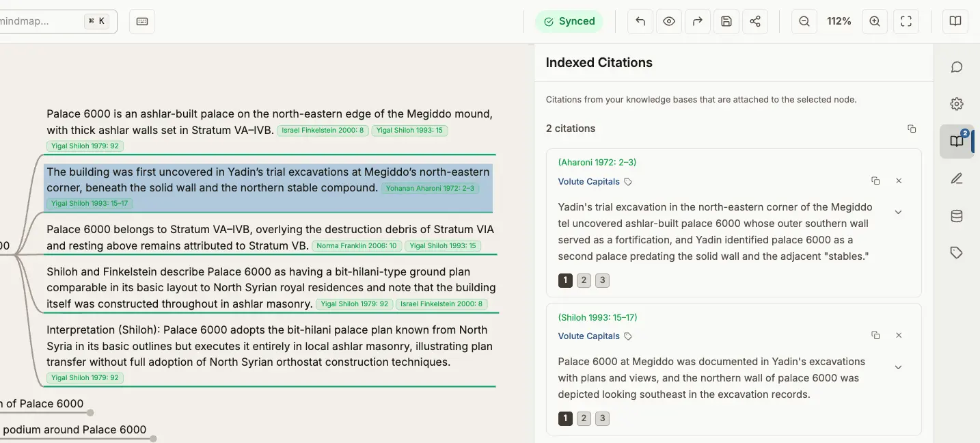Toggle the reader panel book icon
Viewport: 980px width, 443px height.
point(955,21)
